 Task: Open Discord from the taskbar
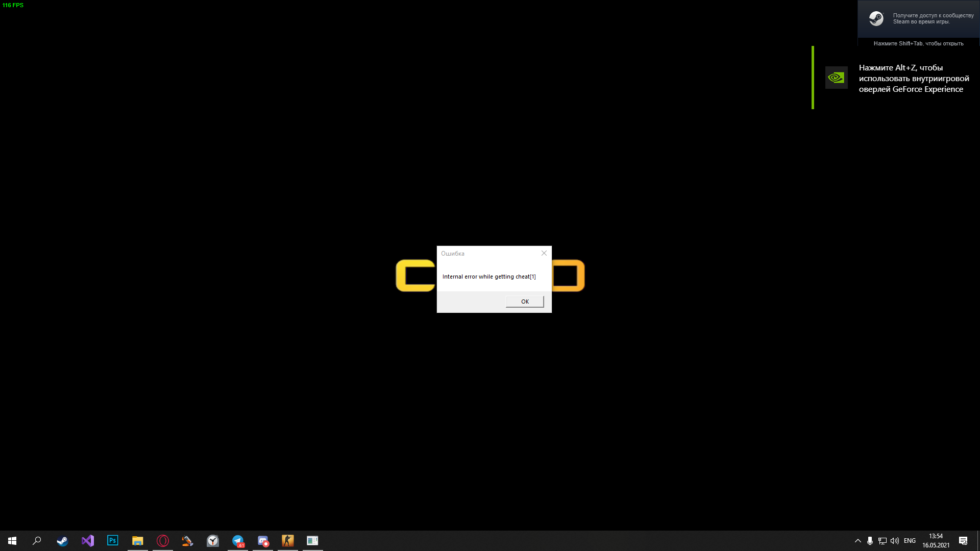pos(263,541)
